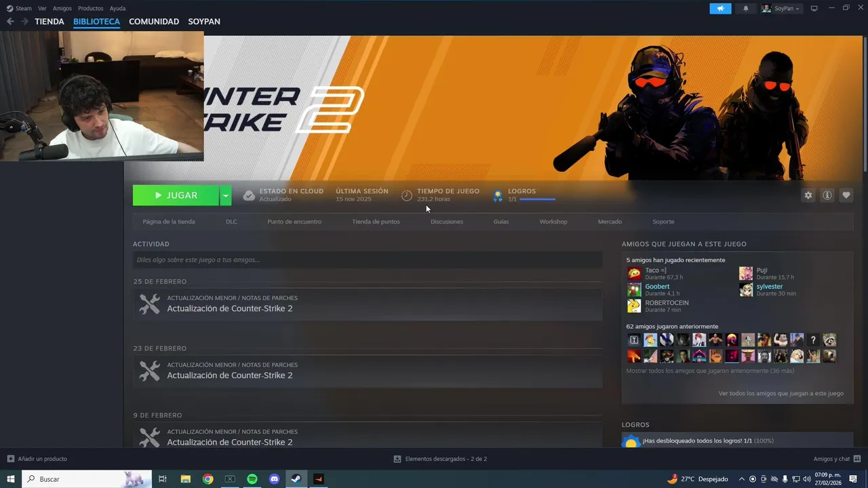Open File Explorer from the taskbar
868x488 pixels.
point(185,479)
